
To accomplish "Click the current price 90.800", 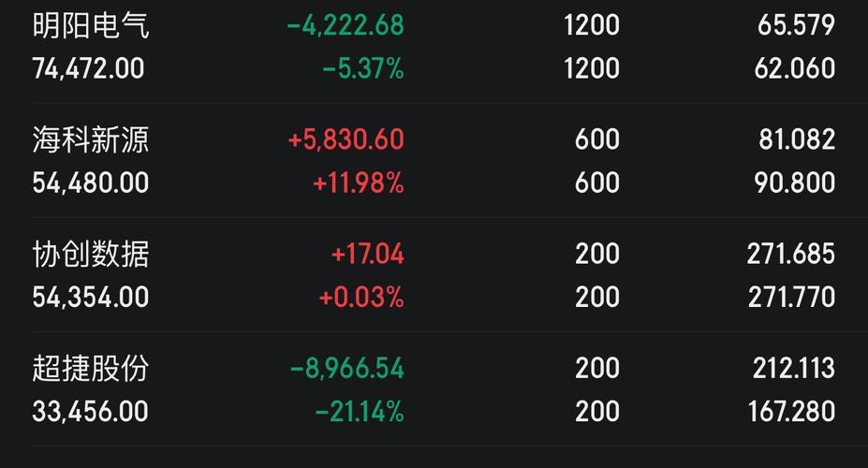I will [796, 183].
